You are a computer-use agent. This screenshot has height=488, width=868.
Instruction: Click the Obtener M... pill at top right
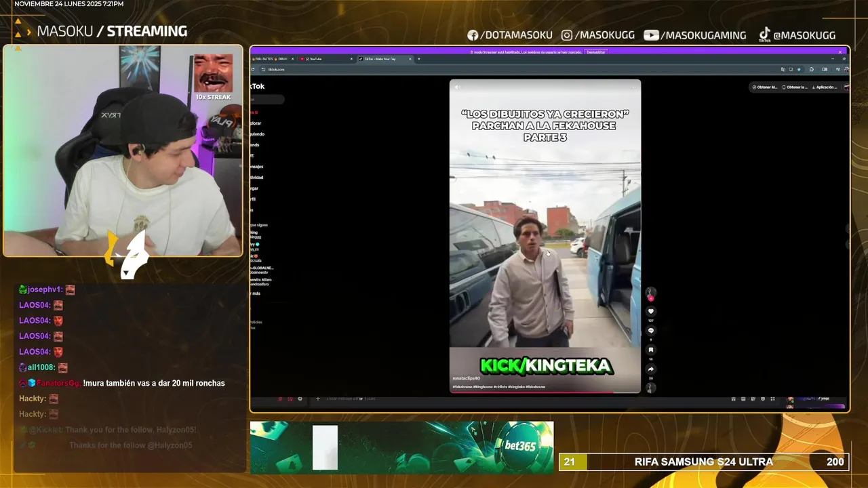point(765,87)
